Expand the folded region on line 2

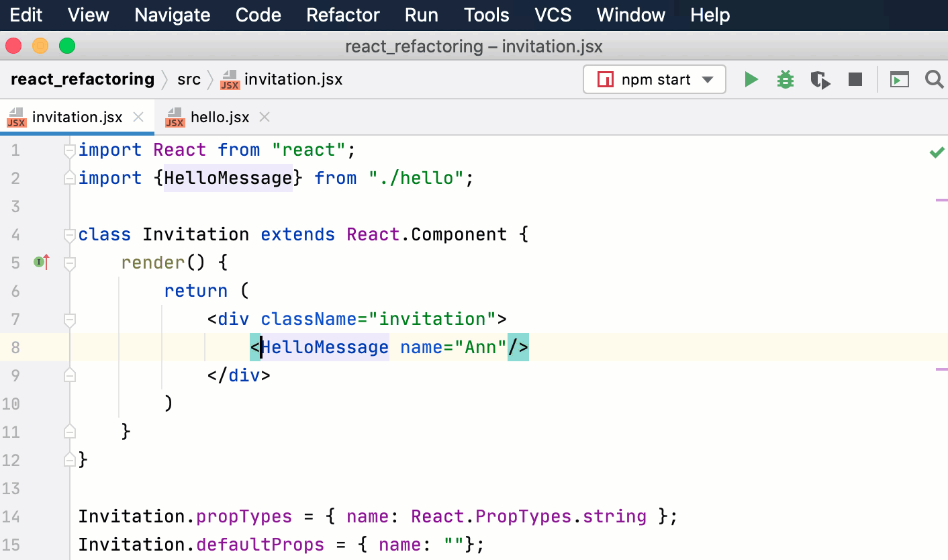tap(69, 177)
